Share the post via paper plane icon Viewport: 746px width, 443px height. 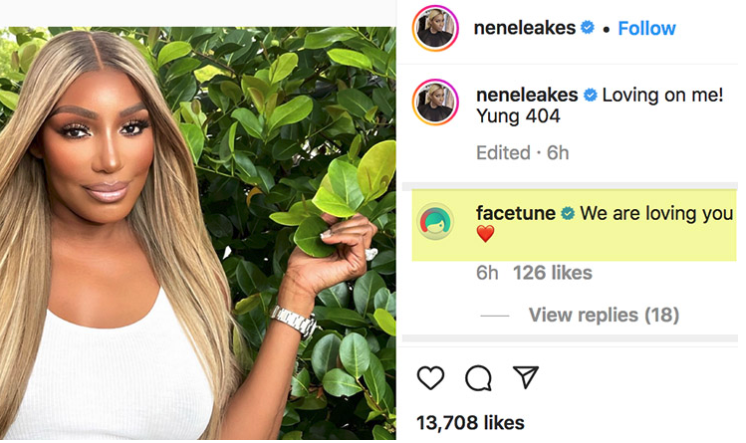tap(525, 378)
